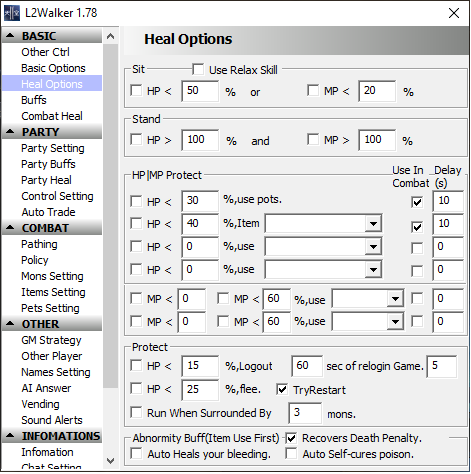This screenshot has width=471, height=474.
Task: Enable Auto Heals your bleeding
Action: [136, 453]
